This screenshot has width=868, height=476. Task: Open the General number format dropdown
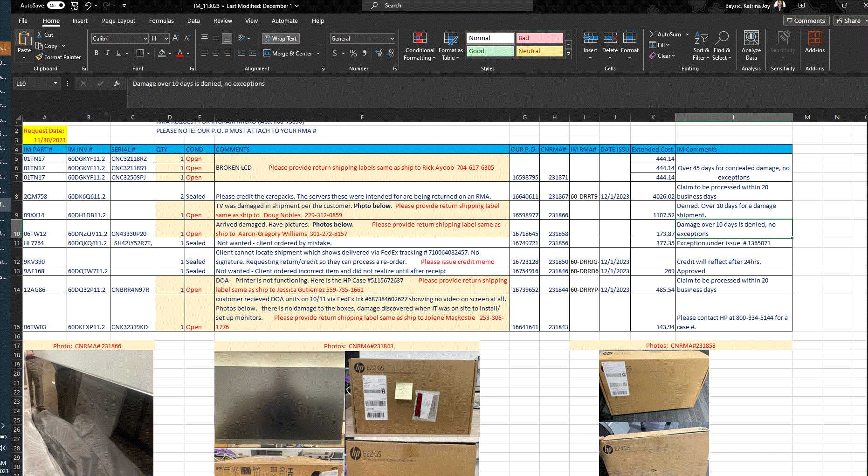[x=392, y=39]
